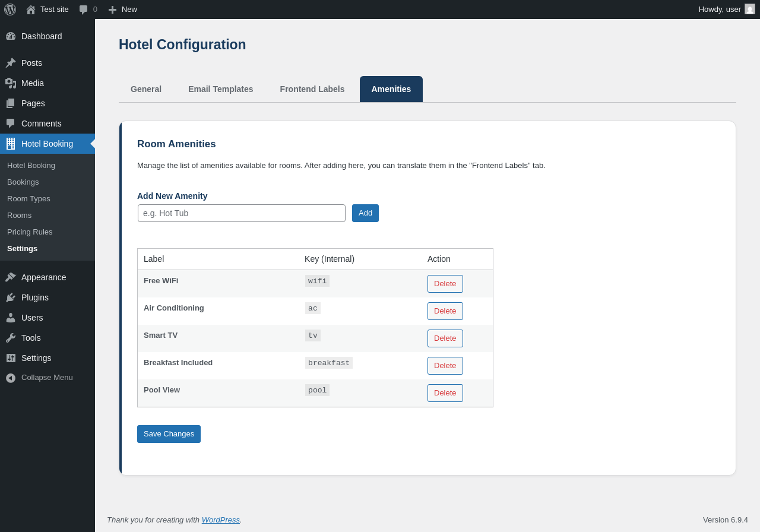This screenshot has width=760, height=532.
Task: Click the Appearance paintbrush icon
Action: [11, 277]
